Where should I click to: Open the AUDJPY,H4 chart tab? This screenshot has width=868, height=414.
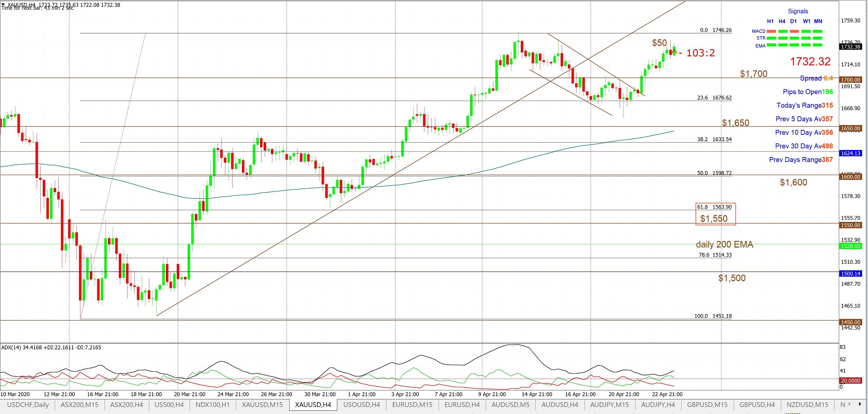point(658,405)
